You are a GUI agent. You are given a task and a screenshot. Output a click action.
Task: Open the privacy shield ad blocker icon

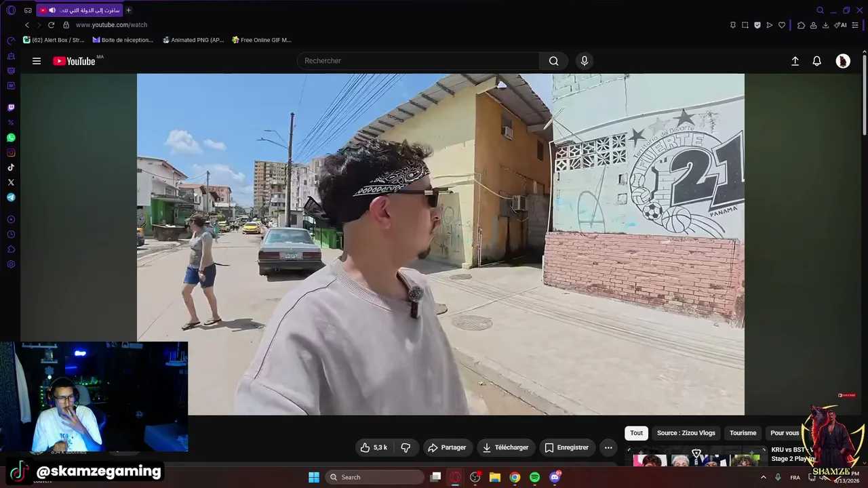[x=757, y=25]
